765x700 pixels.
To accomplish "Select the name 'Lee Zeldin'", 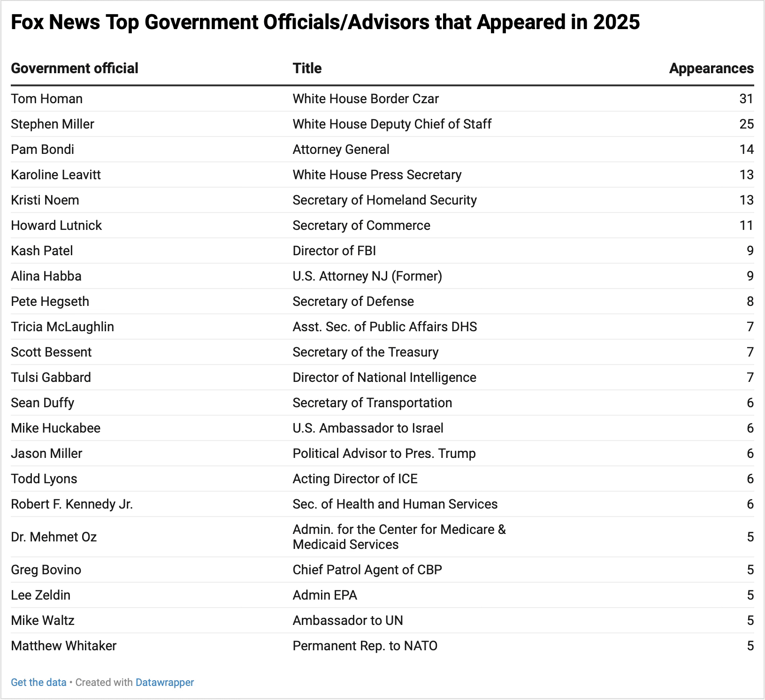I will [x=40, y=595].
